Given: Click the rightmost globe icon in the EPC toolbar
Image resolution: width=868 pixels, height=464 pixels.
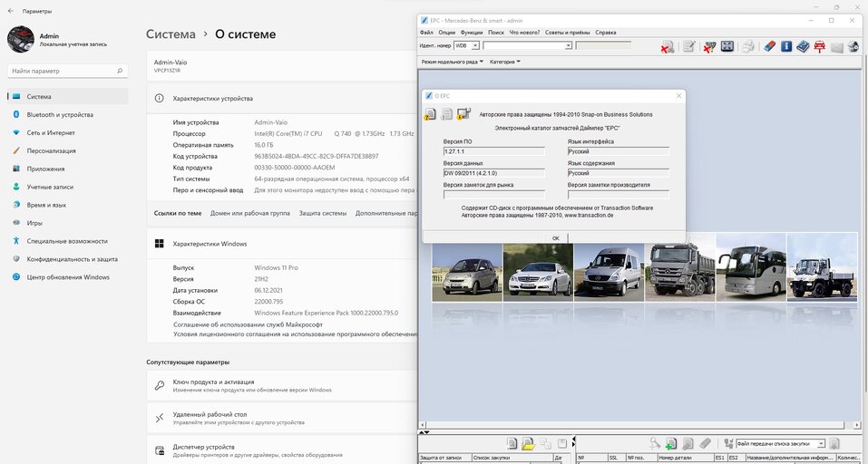Looking at the screenshot, I should coord(853,47).
